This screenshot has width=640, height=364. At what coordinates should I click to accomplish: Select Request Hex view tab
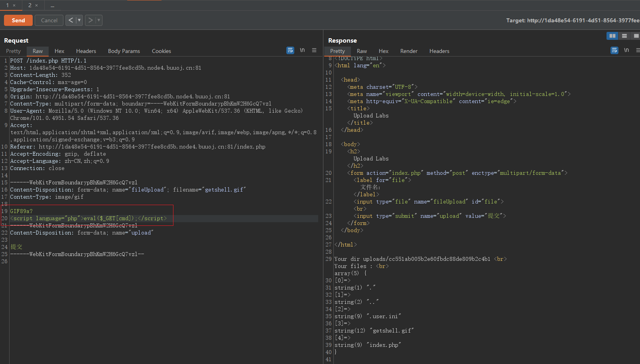[x=59, y=51]
